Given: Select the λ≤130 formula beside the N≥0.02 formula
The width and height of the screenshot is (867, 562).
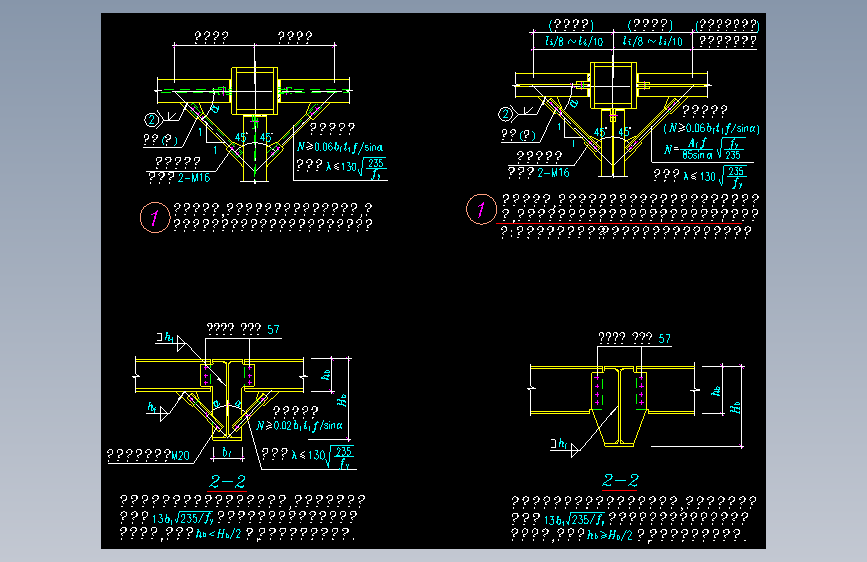Looking at the screenshot, I should click(322, 456).
